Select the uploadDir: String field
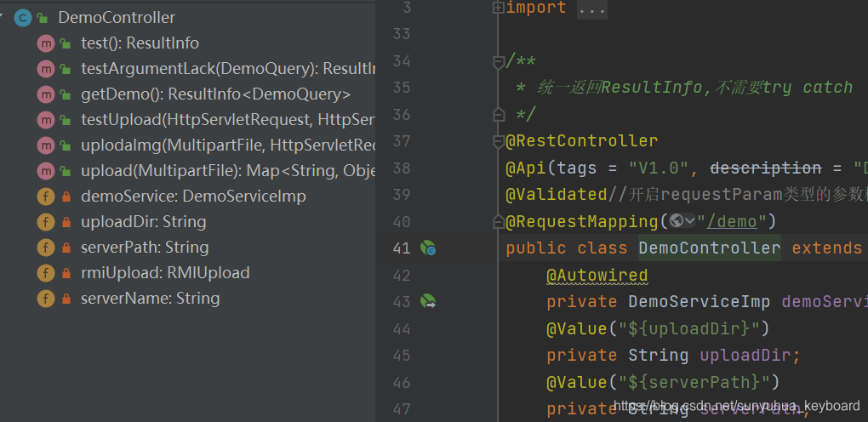 (x=143, y=222)
